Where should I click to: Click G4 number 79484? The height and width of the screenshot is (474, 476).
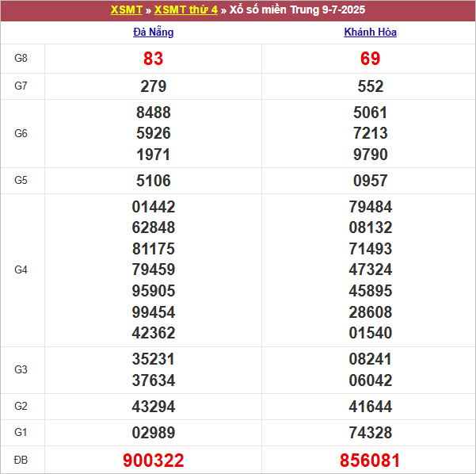tap(371, 207)
